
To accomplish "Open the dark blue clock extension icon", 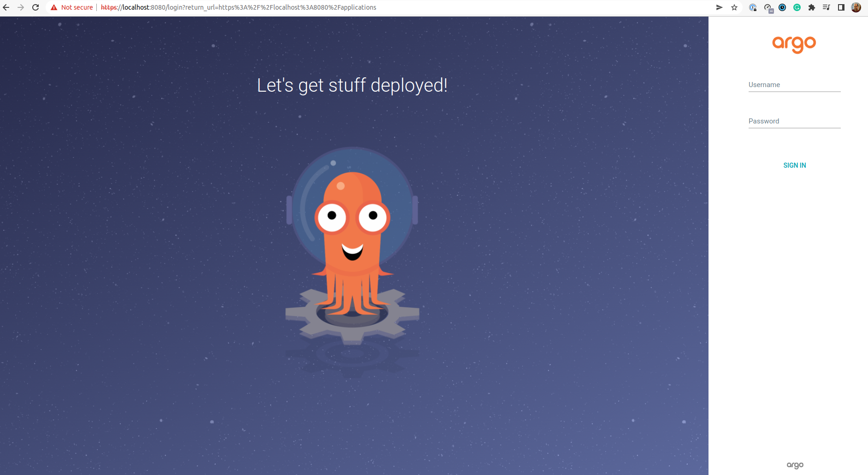I will (782, 7).
